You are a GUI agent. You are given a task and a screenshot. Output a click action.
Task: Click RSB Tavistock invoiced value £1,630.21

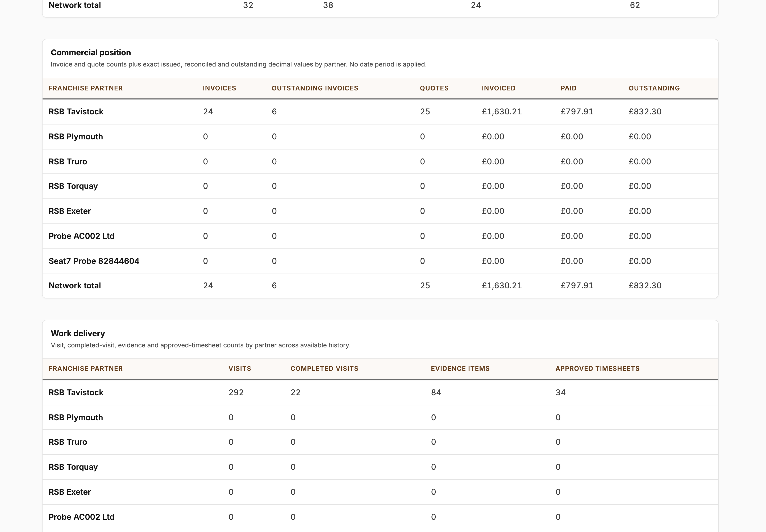point(502,112)
